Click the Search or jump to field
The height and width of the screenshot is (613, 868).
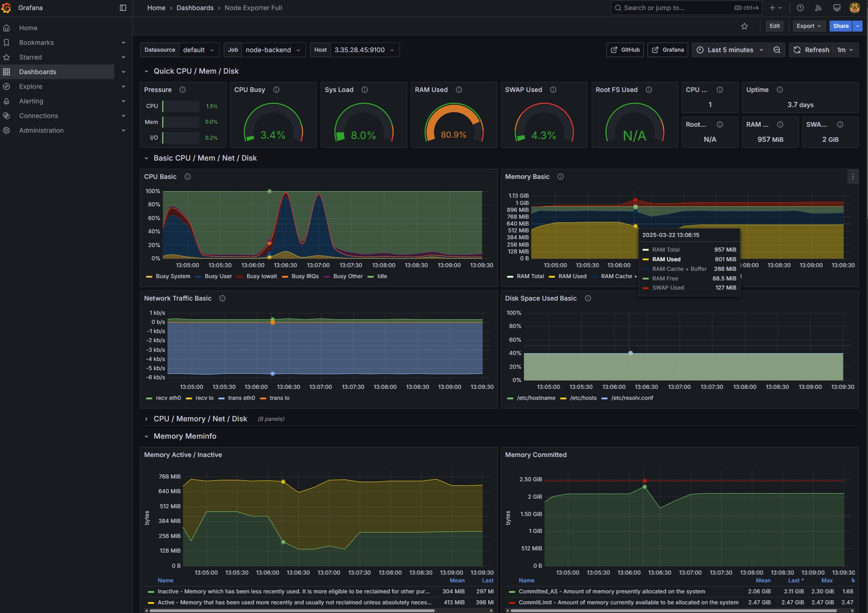[x=687, y=8]
